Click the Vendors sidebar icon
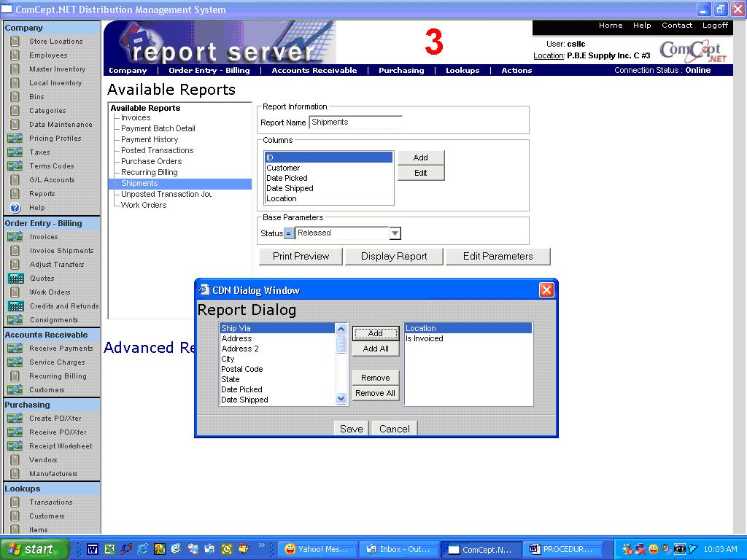Viewport: 747px width, 560px height. coord(15,460)
